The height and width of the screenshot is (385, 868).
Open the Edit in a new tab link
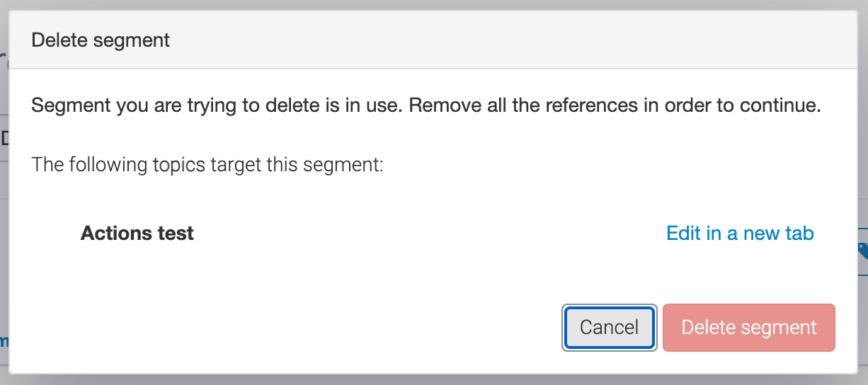point(740,234)
